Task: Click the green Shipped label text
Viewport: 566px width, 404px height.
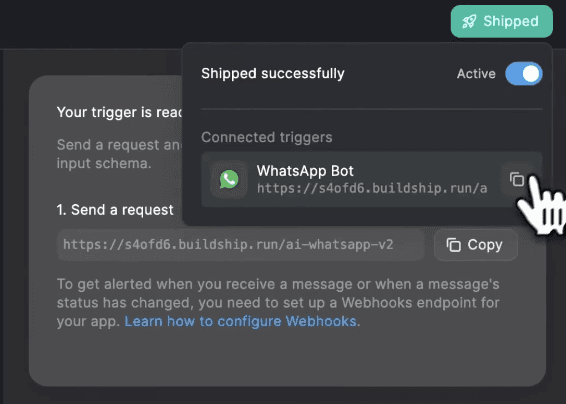Action: point(511,21)
